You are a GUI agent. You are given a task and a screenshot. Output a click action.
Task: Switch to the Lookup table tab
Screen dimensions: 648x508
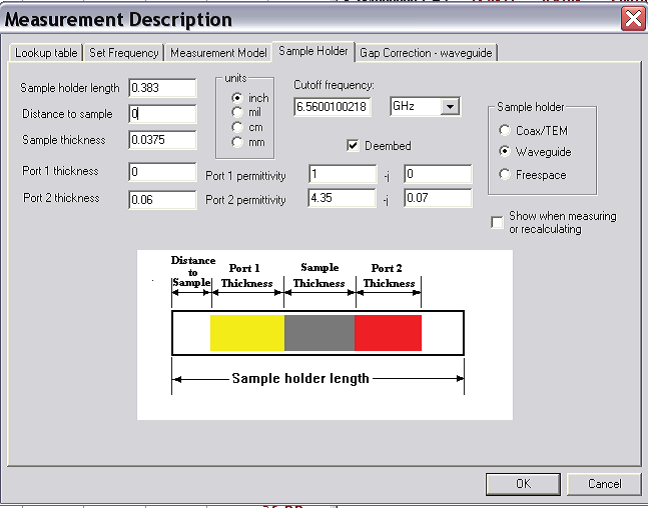coord(46,53)
